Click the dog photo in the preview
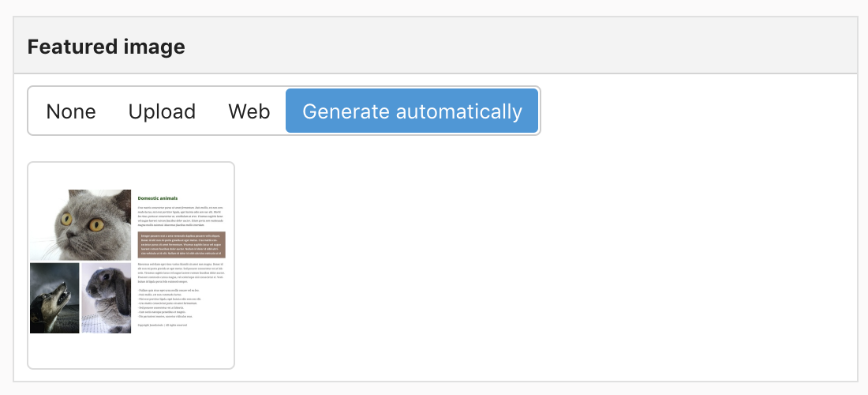Image resolution: width=868 pixels, height=395 pixels. 54,298
